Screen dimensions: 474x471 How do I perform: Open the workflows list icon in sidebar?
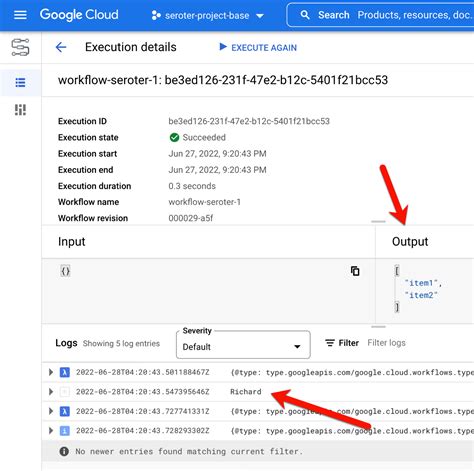pos(20,82)
